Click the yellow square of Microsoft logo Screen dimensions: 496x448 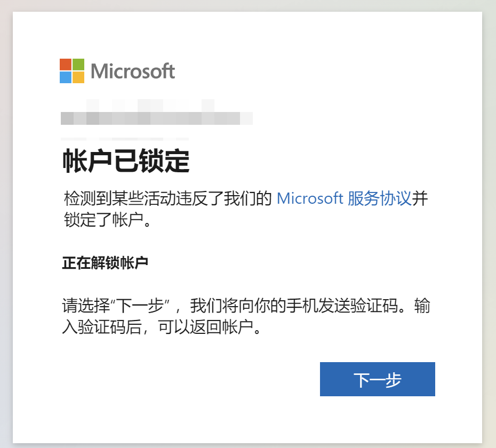coord(78,77)
